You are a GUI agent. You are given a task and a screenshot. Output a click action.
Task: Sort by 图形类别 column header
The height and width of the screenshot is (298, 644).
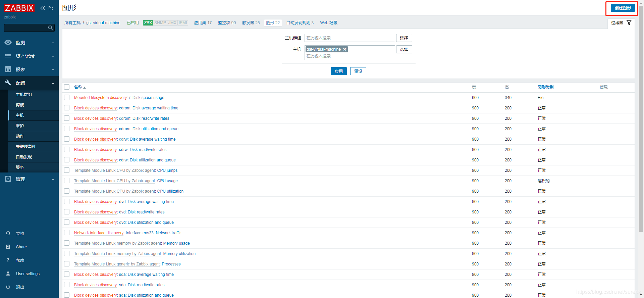[545, 87]
